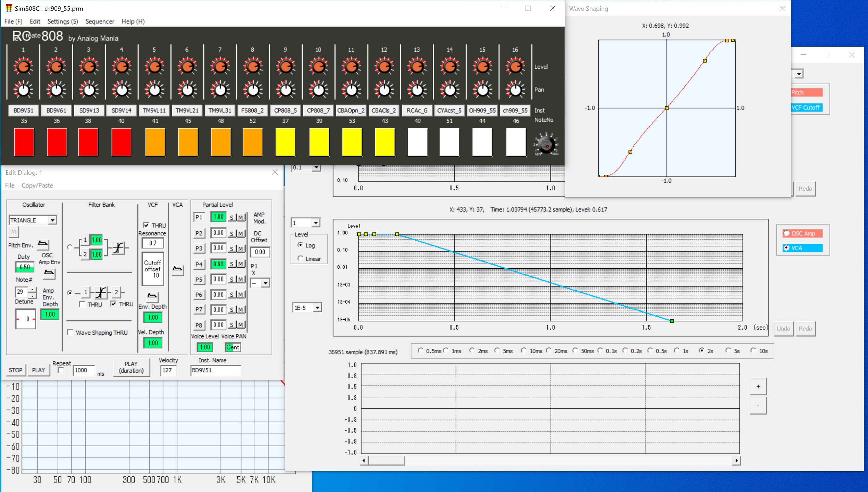
Task: Click the Detune slider control
Action: [25, 319]
